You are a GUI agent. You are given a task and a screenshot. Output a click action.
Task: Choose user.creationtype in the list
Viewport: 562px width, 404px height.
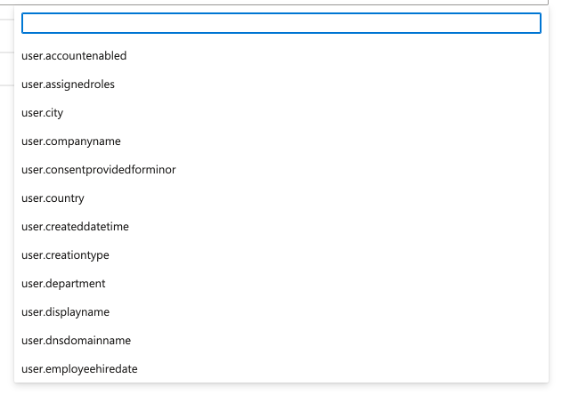pos(281,255)
